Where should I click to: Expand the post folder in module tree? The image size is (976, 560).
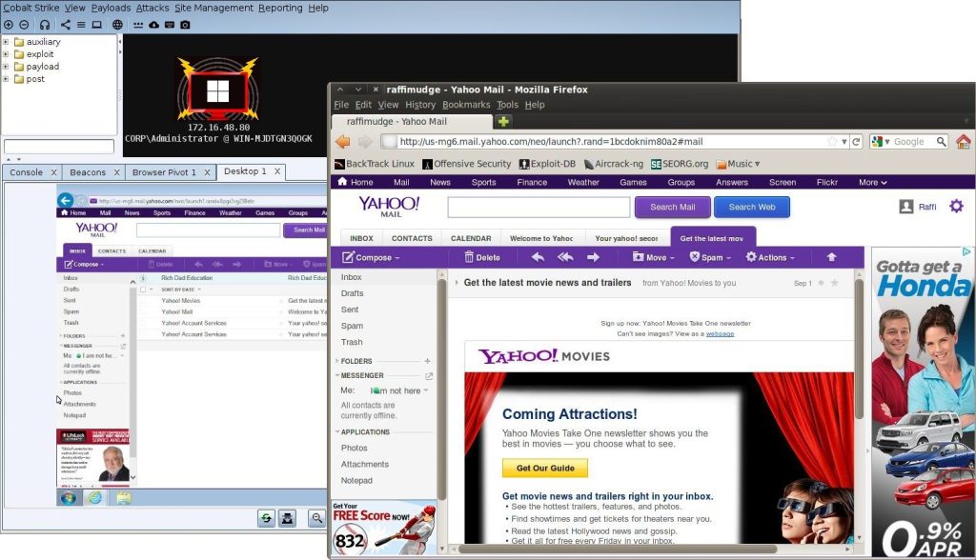(x=6, y=79)
